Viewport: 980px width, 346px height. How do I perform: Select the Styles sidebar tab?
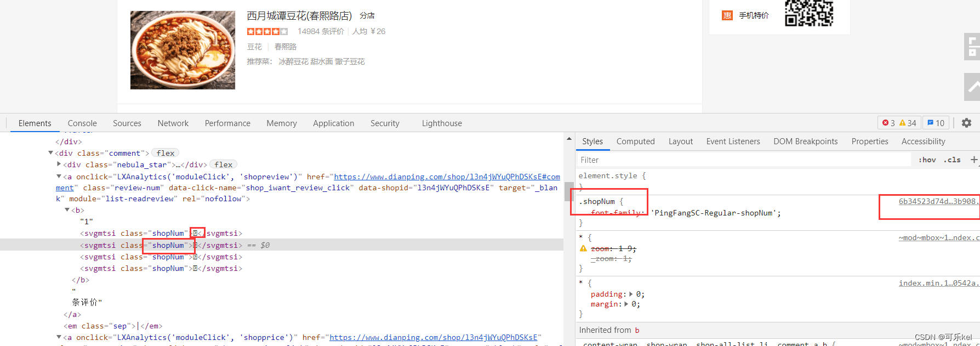[592, 141]
